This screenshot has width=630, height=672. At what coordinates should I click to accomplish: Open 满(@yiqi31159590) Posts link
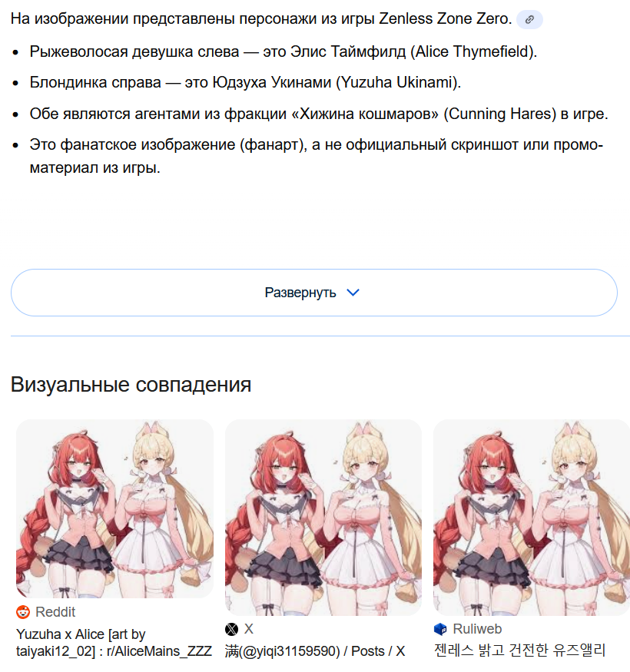coord(315,651)
